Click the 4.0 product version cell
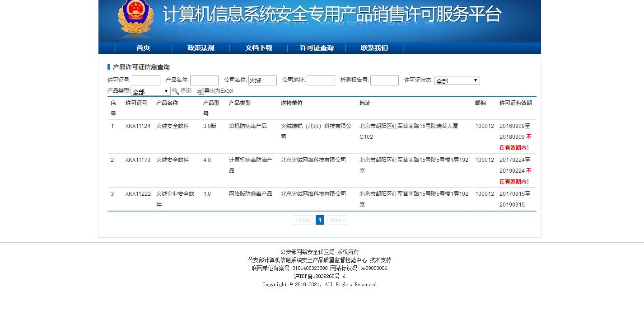 click(x=207, y=160)
